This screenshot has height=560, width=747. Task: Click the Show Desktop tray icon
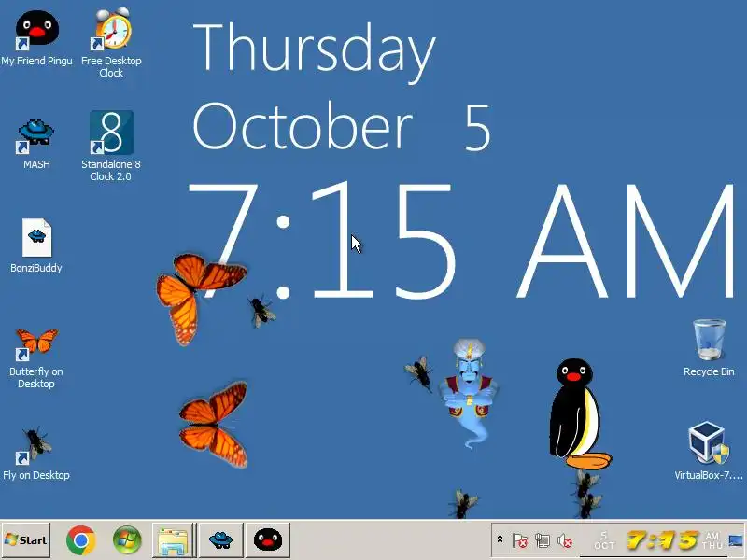(736, 540)
